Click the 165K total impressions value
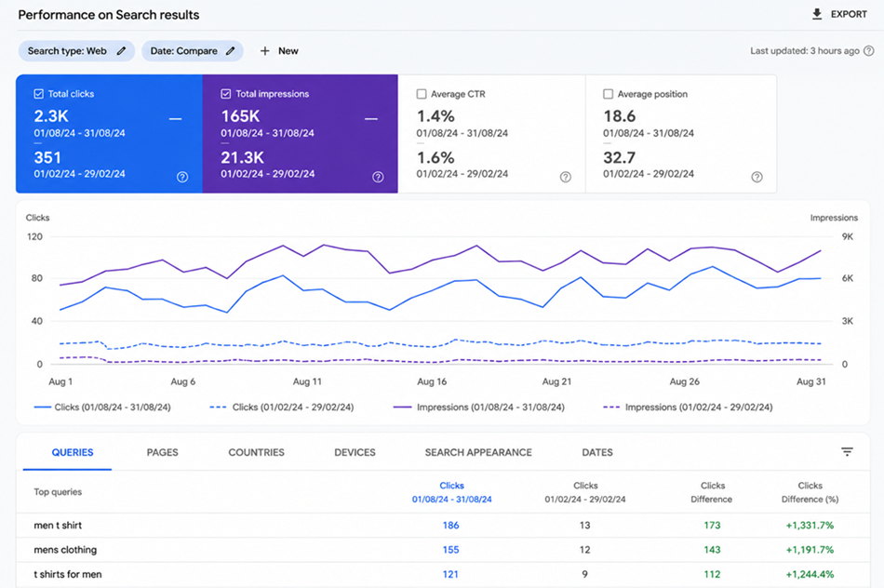Viewport: 884px width, 588px height. coord(240,116)
